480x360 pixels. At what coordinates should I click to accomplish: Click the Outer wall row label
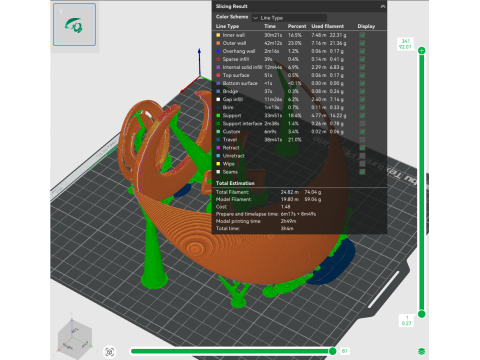click(x=234, y=43)
